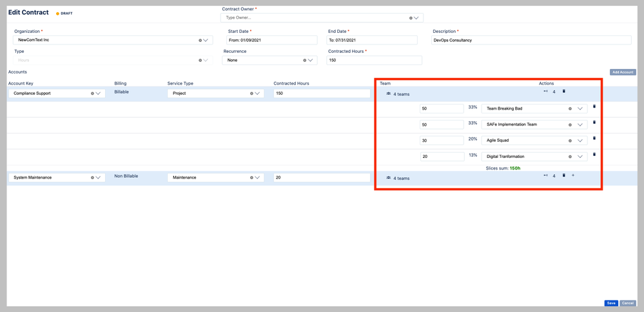
Task: Click the 13% label for Digital Tranformation
Action: point(473,155)
